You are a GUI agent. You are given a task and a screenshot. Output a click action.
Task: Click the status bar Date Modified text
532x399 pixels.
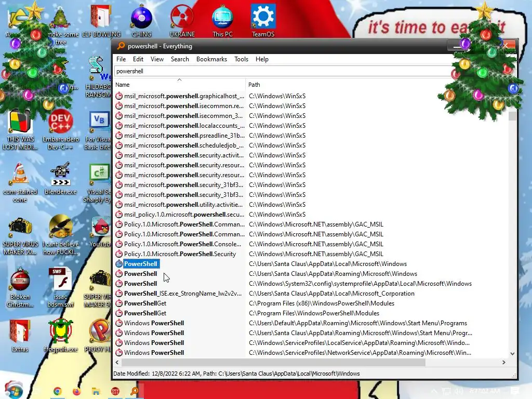coord(236,374)
